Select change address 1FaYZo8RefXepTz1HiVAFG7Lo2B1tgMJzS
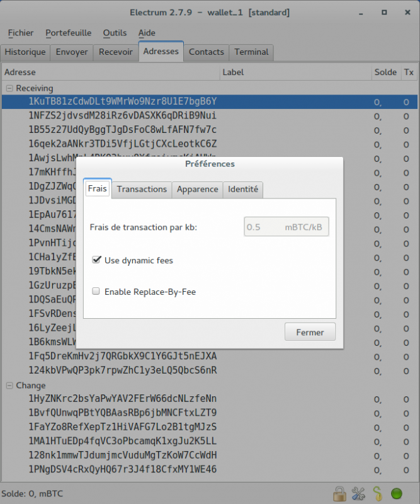This screenshot has width=420, height=504. (210, 427)
